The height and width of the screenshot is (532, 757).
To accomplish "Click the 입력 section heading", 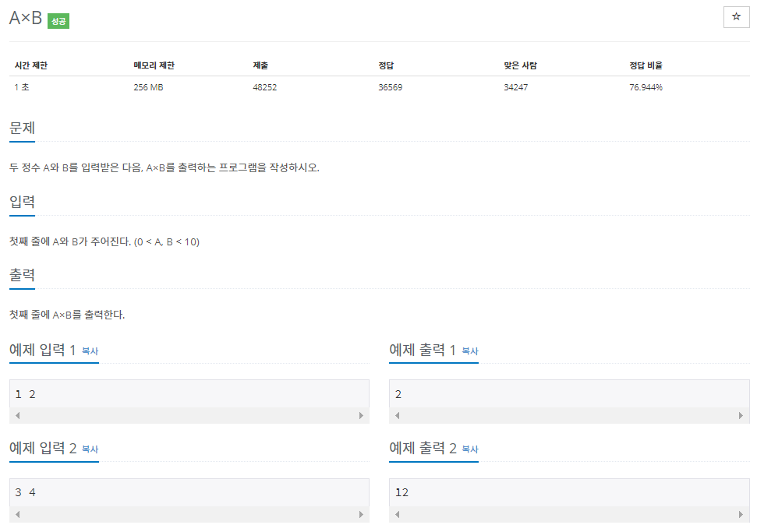I will click(22, 202).
